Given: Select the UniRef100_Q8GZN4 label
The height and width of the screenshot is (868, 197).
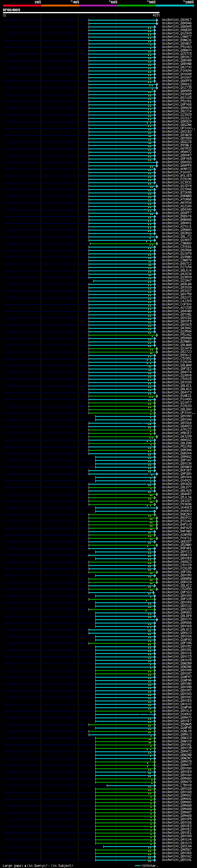Looking at the screenshot, I should [177, 125].
